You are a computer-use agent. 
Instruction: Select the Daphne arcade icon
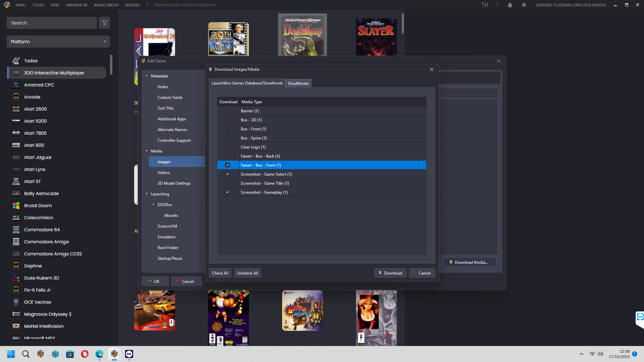16,266
